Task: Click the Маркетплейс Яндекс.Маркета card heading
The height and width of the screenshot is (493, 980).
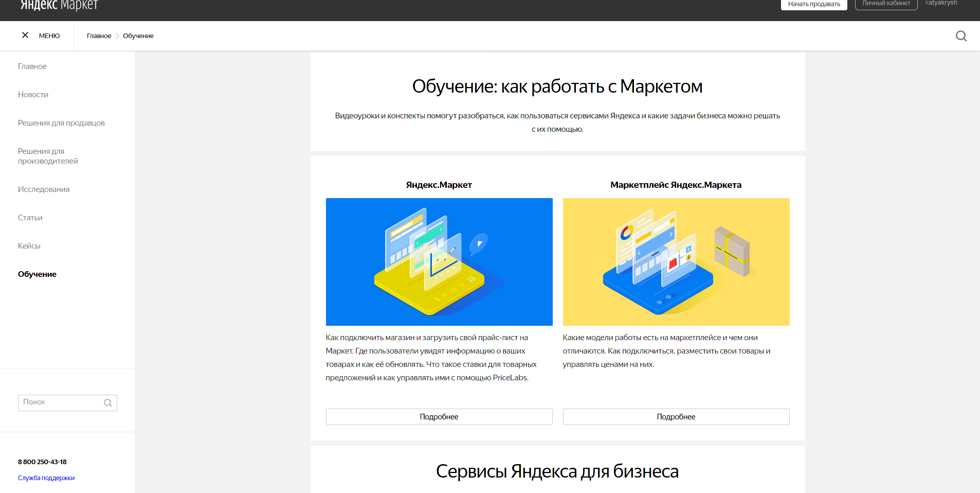Action: [x=676, y=185]
